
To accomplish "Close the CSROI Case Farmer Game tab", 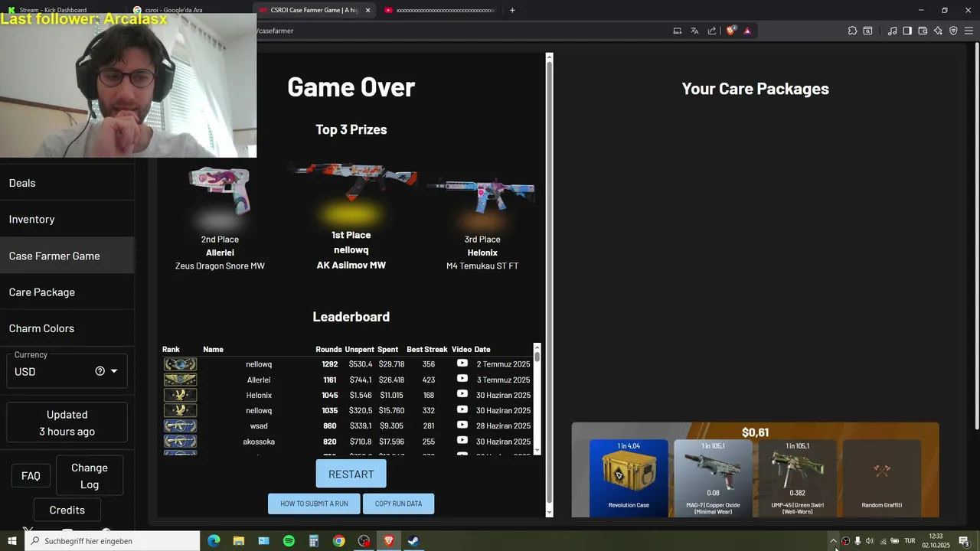I will click(368, 10).
